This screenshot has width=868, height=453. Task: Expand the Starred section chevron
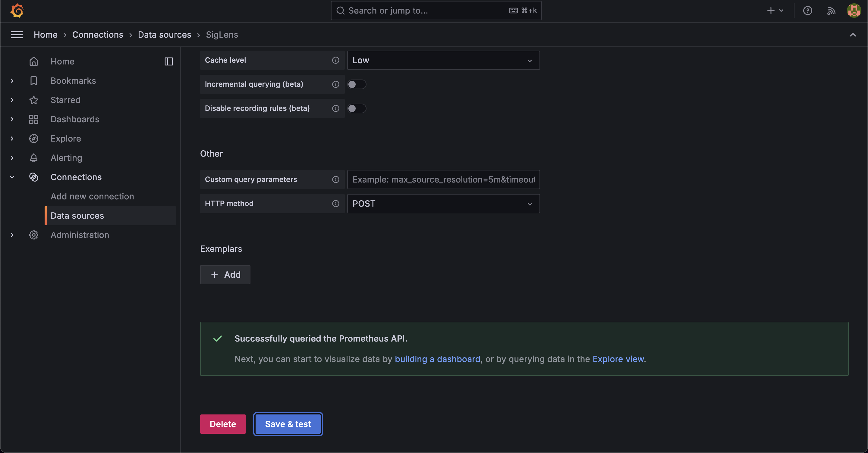[x=12, y=100]
